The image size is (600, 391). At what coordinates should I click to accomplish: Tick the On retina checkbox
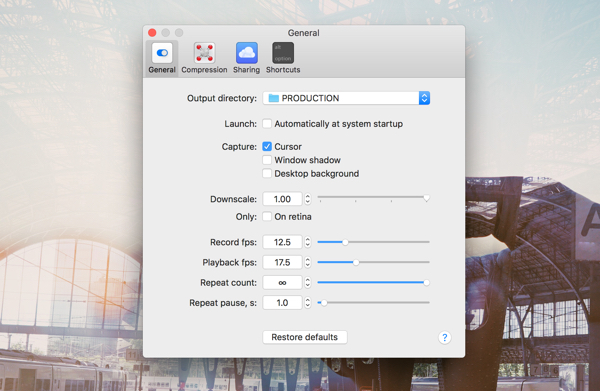267,217
